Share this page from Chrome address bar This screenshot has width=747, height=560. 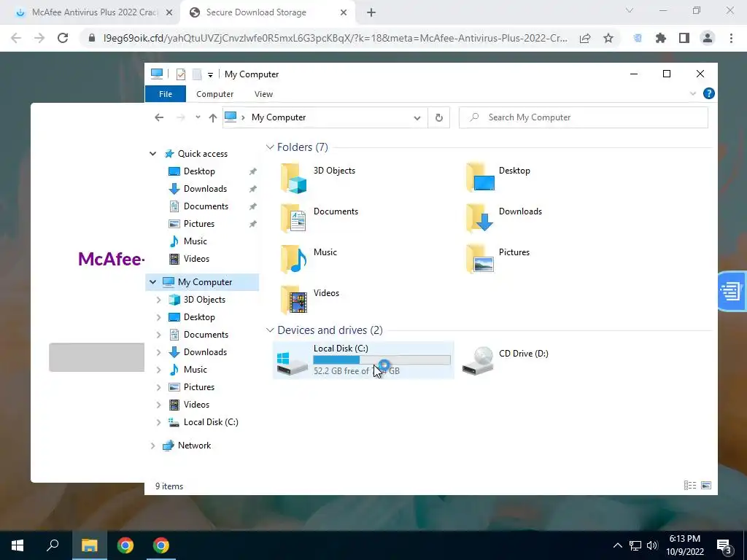tap(585, 38)
